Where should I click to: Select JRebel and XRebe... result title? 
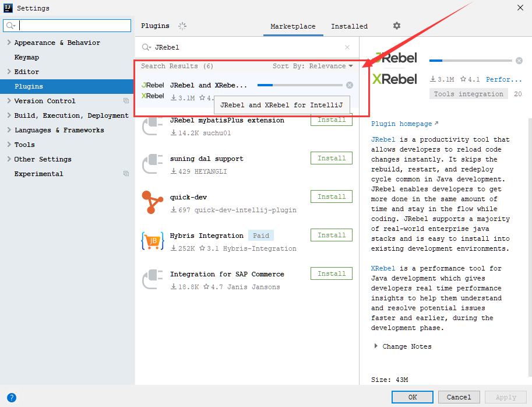coord(209,85)
